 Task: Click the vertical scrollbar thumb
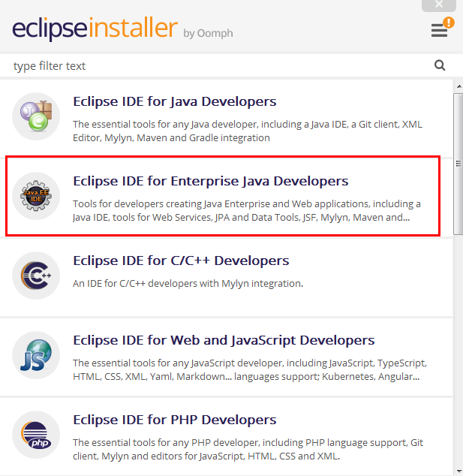coord(458,164)
